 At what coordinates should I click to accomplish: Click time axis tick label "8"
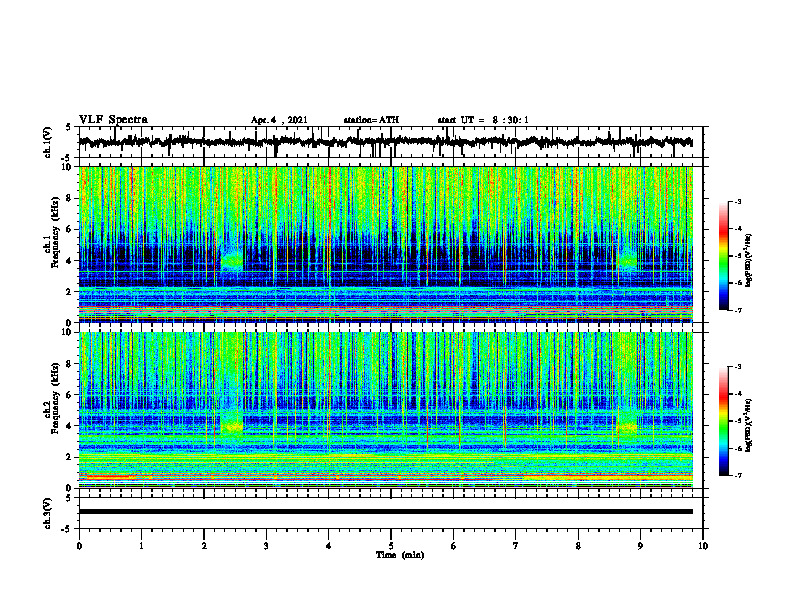[578, 546]
